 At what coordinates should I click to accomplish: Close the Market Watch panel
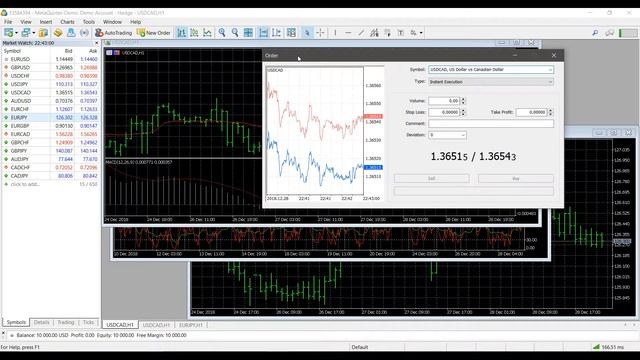pyautogui.click(x=97, y=43)
